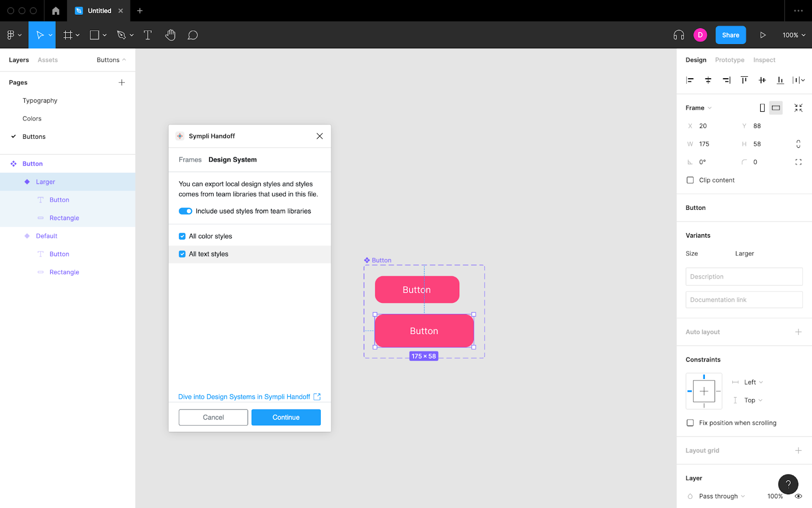
Task: Click the Cancel button
Action: [x=213, y=418]
